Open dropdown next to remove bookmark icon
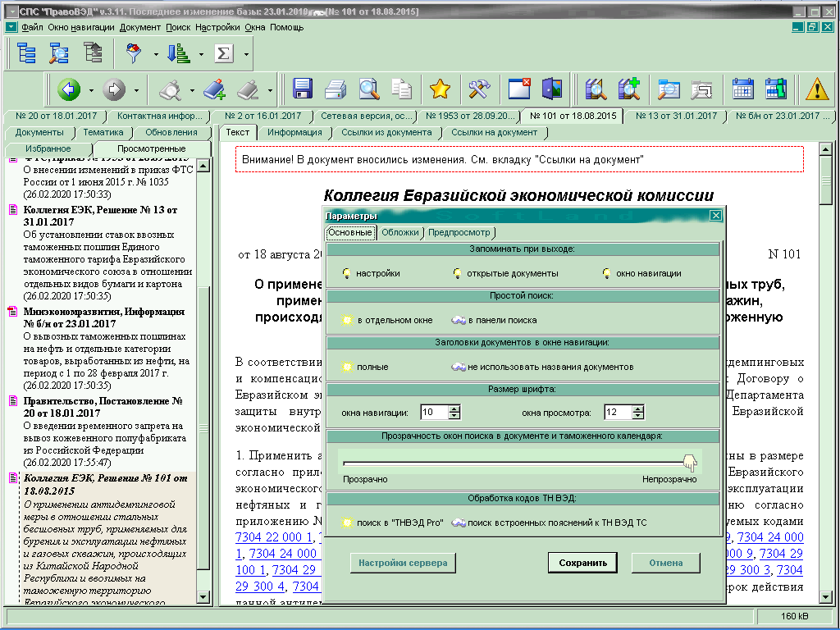Screen dimensions: 840x630 point(269,90)
